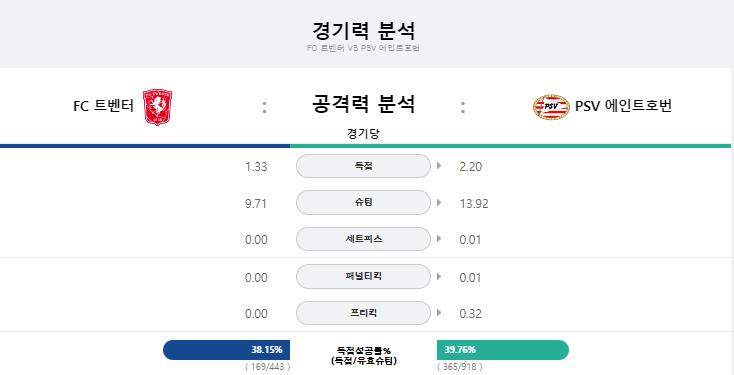Open the PSV 에인트호번 team name
Image resolution: width=734 pixels, height=375 pixels.
tap(624, 106)
